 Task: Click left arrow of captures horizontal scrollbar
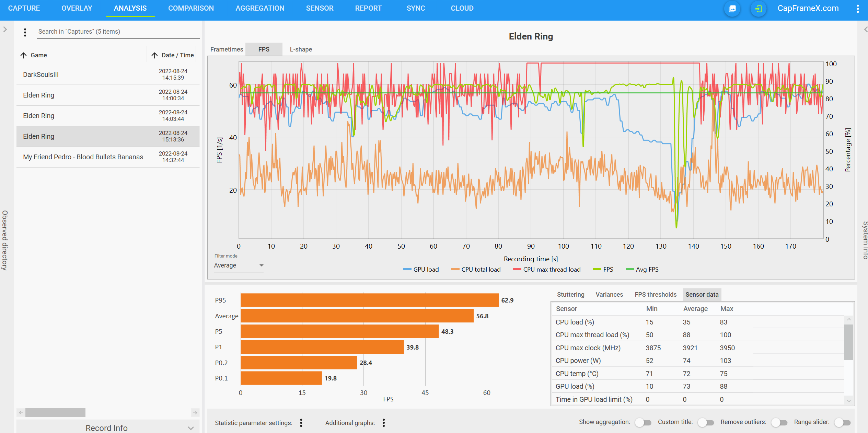[21, 412]
